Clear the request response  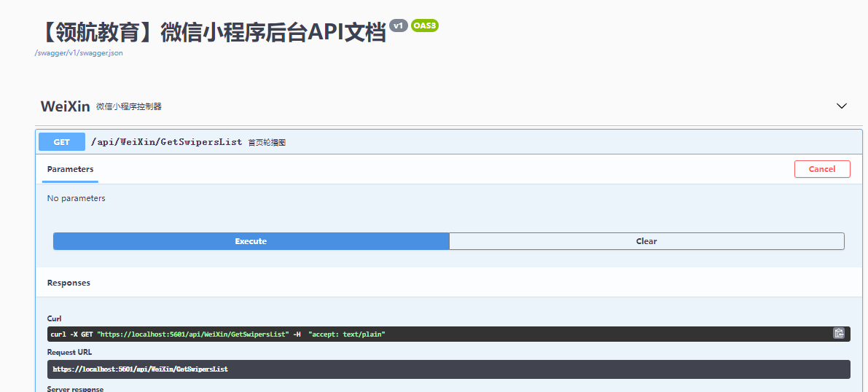point(646,241)
